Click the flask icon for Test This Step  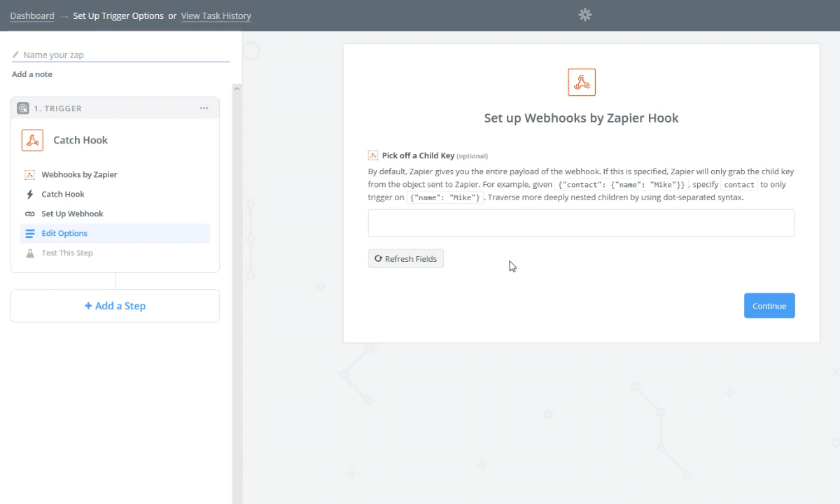click(x=29, y=253)
